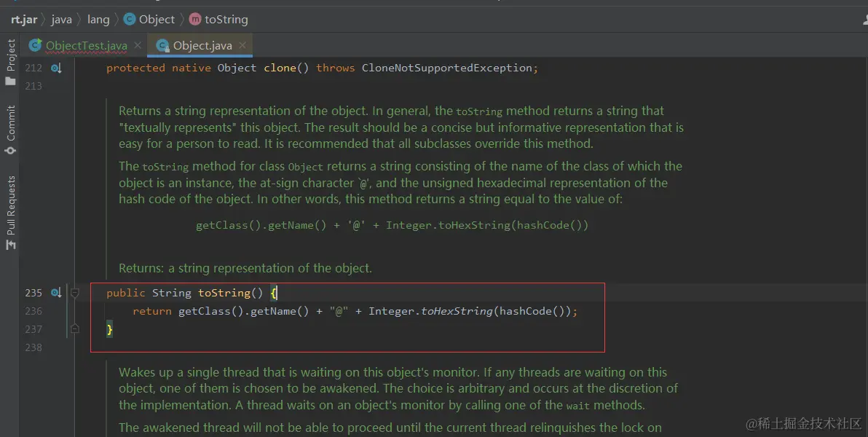The width and height of the screenshot is (868, 437).
Task: Click hashCode() call on line 236
Action: [532, 311]
